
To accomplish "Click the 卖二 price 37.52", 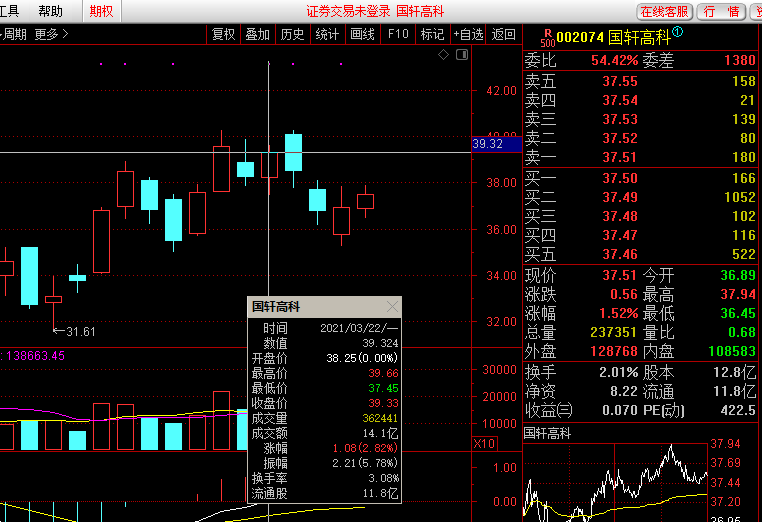I will coord(620,139).
